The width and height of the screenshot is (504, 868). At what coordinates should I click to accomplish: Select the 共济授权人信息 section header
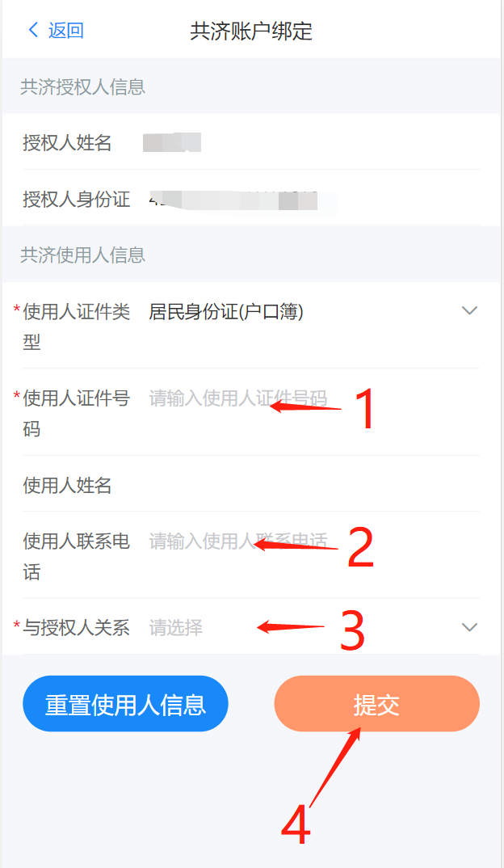point(83,87)
